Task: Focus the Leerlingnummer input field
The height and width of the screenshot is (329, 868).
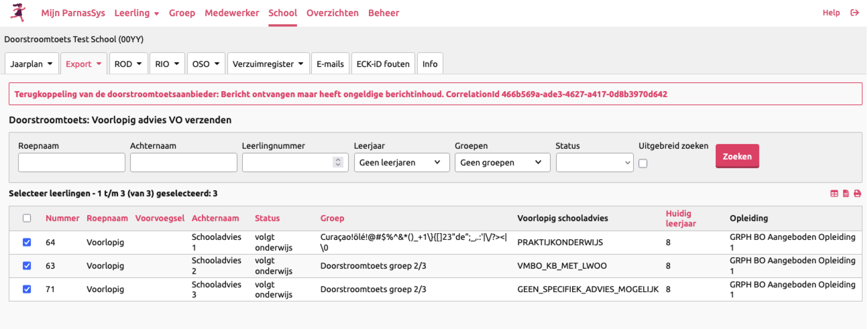Action: tap(296, 163)
